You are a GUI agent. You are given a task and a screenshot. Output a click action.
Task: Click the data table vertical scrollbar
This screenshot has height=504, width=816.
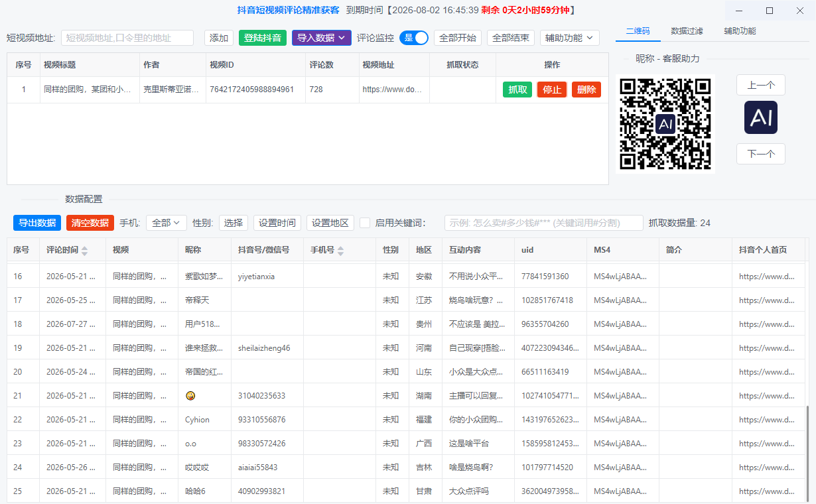click(807, 454)
